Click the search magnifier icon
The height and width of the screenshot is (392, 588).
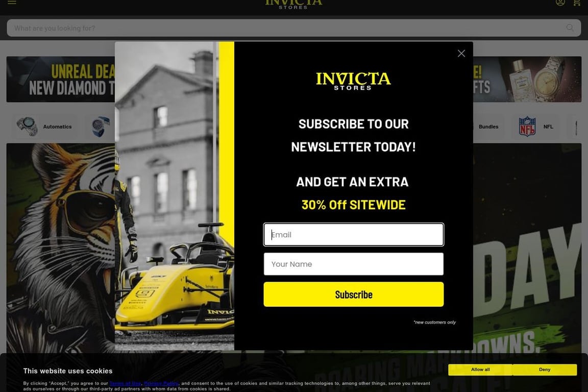coord(570,28)
